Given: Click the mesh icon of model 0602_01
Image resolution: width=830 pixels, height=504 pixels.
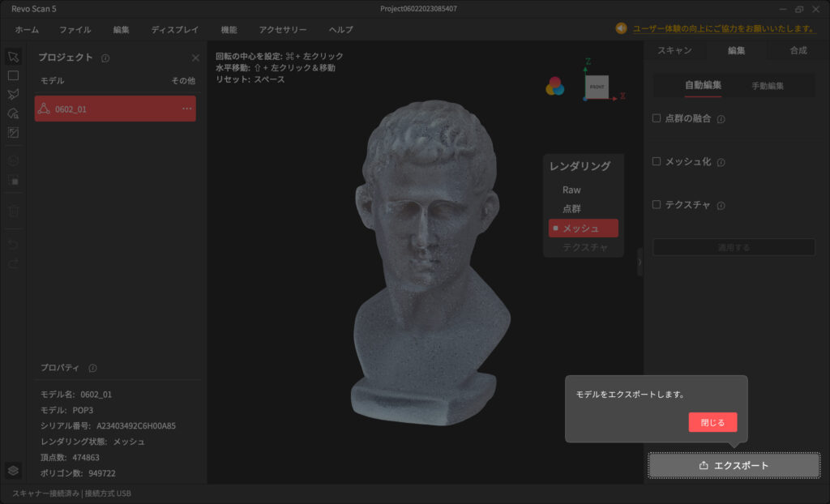Looking at the screenshot, I should tap(44, 109).
